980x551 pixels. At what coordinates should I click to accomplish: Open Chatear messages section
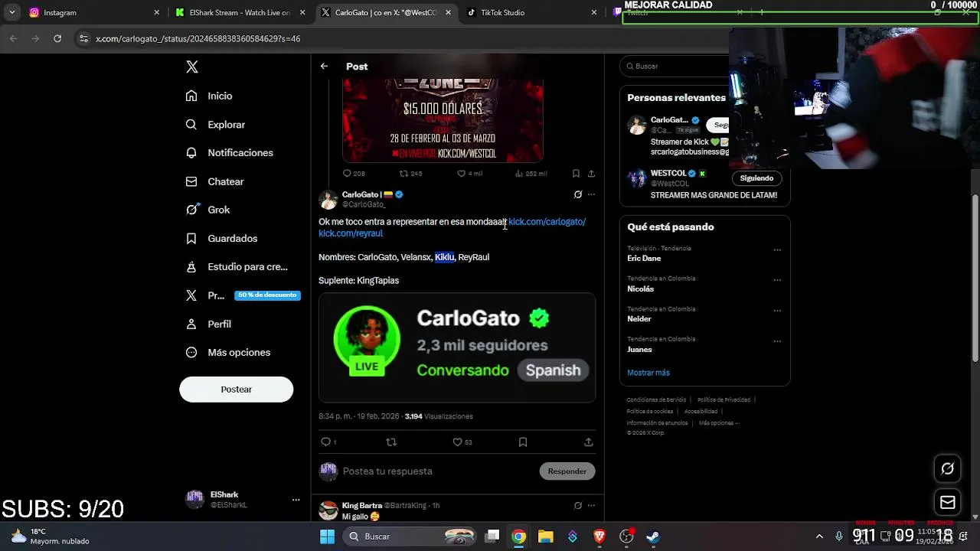coord(215,181)
